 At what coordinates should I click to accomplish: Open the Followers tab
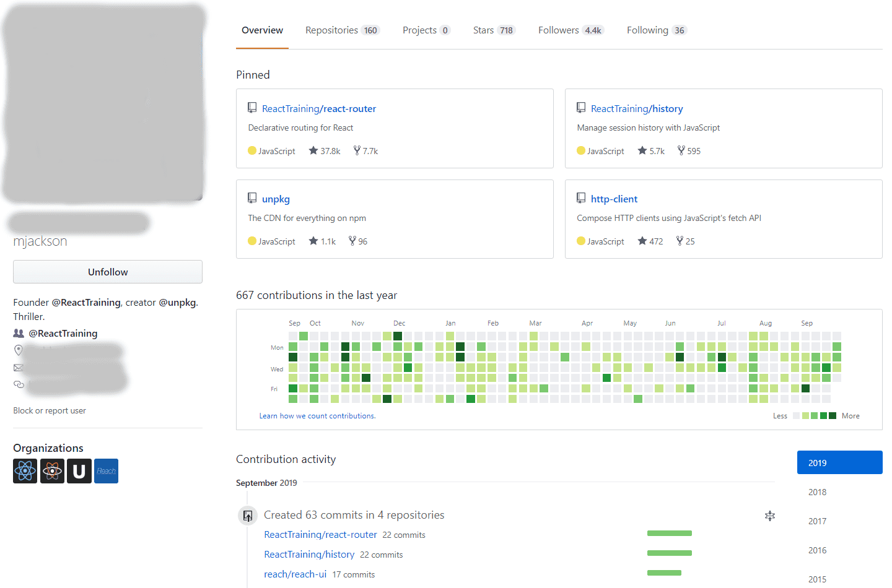pos(571,30)
